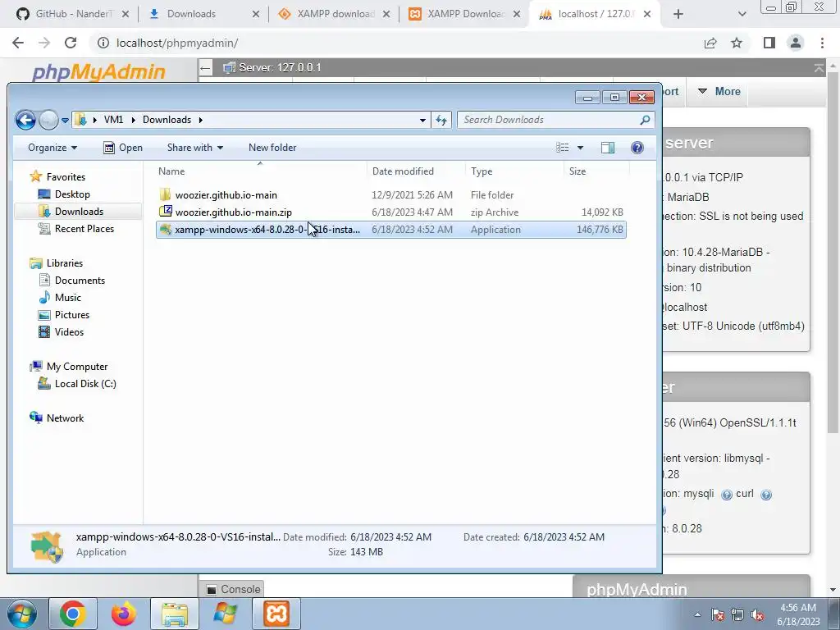Bookmark this page with the star icon
Screen dimensions: 840x630
pyautogui.click(x=737, y=43)
